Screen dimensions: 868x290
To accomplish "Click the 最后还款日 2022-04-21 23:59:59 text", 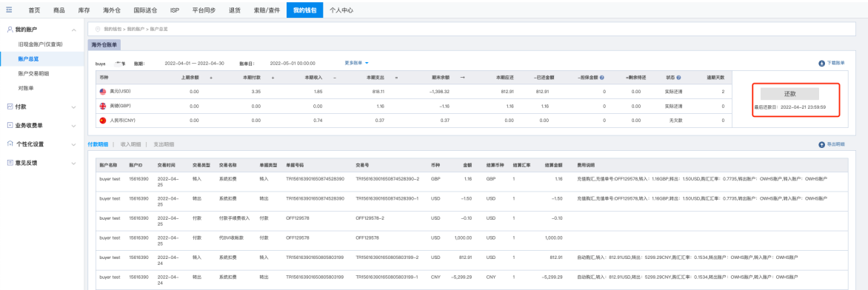I will pos(789,107).
